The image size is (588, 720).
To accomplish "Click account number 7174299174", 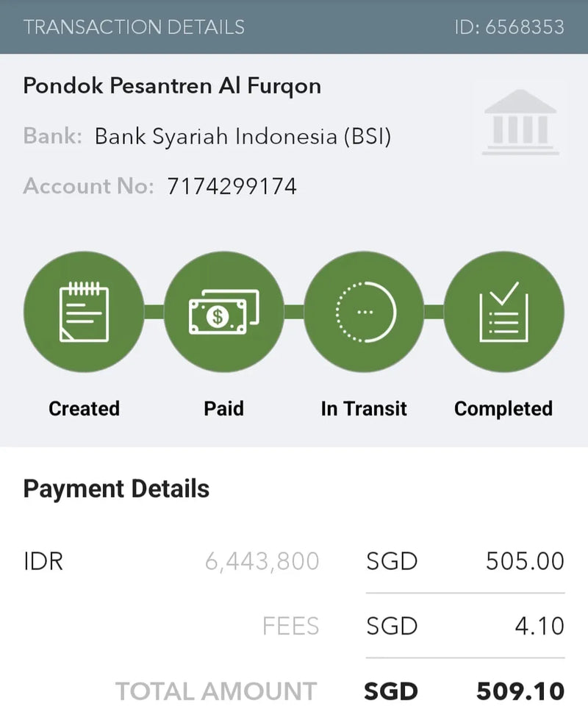I will click(x=232, y=186).
